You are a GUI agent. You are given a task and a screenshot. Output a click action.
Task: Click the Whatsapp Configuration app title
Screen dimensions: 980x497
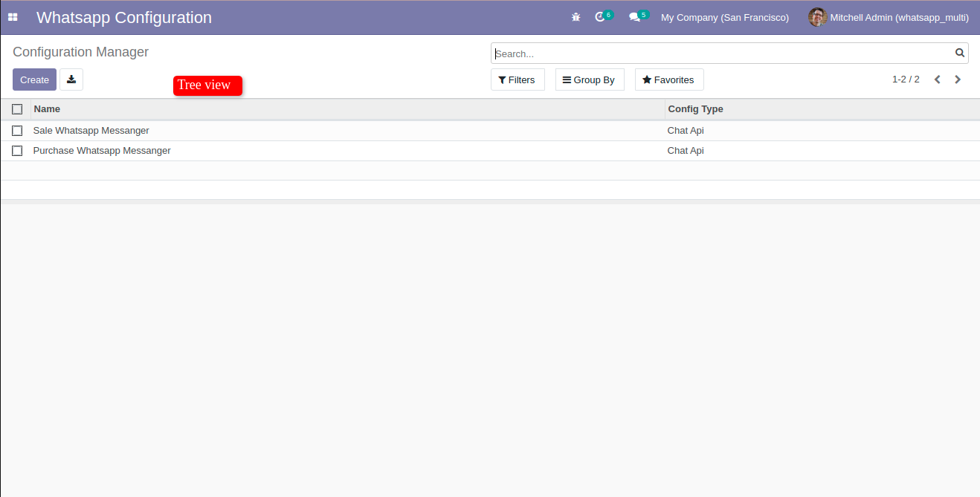[124, 17]
